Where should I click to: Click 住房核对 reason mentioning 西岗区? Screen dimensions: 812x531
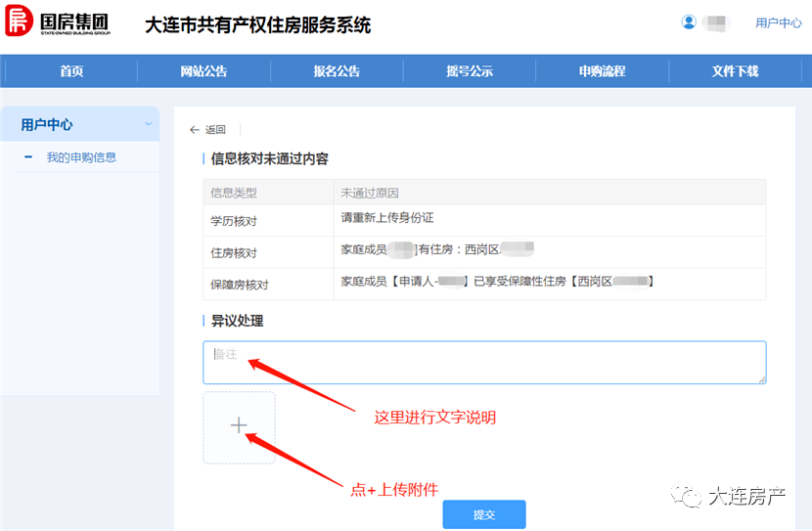[437, 249]
